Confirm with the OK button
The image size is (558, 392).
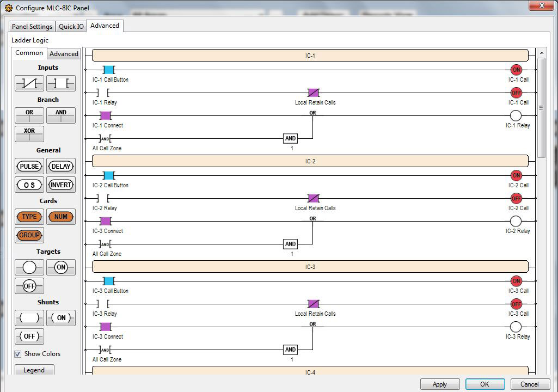point(485,384)
